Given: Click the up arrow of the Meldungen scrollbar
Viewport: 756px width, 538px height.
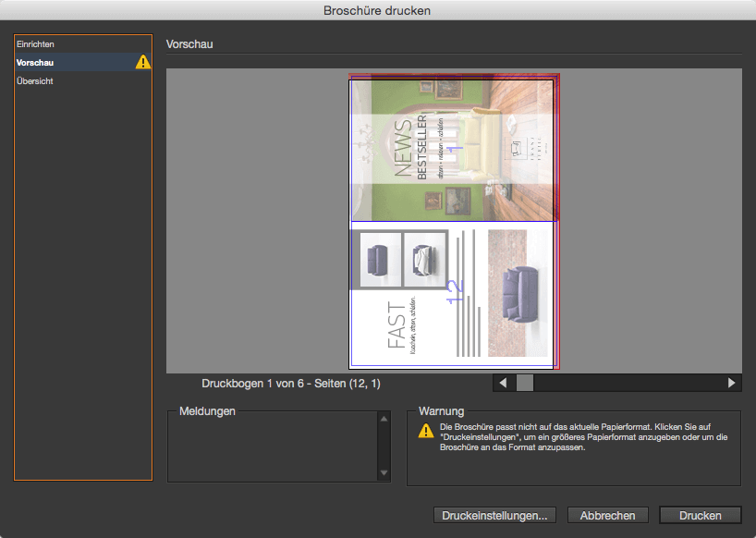Looking at the screenshot, I should click(384, 418).
